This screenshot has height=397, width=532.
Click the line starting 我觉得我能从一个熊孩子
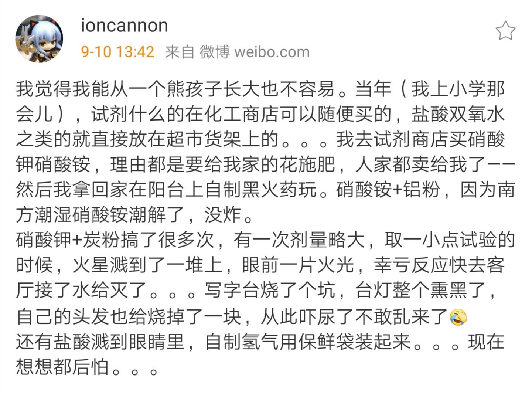(x=260, y=89)
